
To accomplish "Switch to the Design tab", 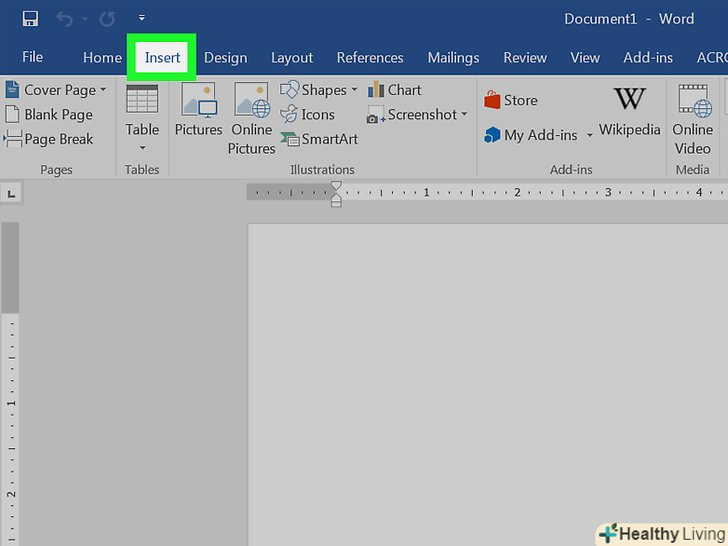I will click(225, 58).
